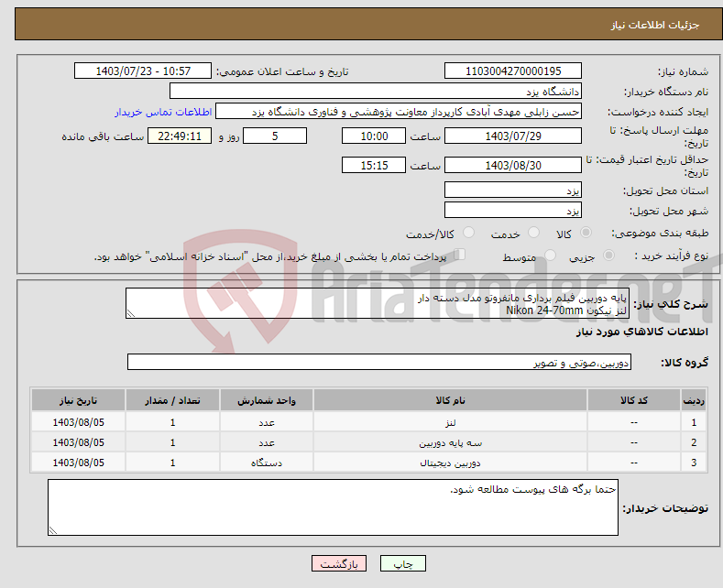Open the اطلاعات تماس خریدار link

tap(163, 112)
